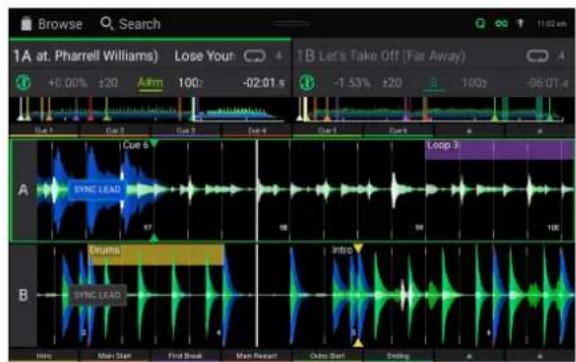
Task: Select the deck A letter label
Action: click(x=23, y=190)
